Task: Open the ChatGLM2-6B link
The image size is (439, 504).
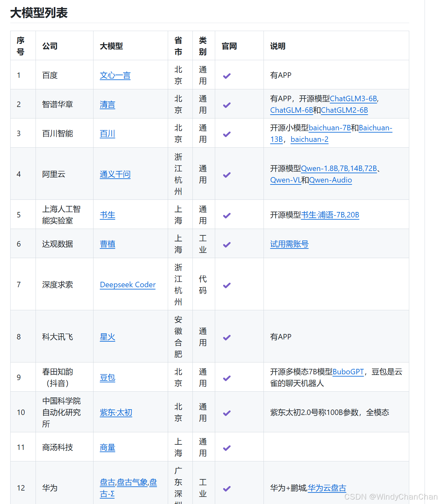Action: click(345, 110)
